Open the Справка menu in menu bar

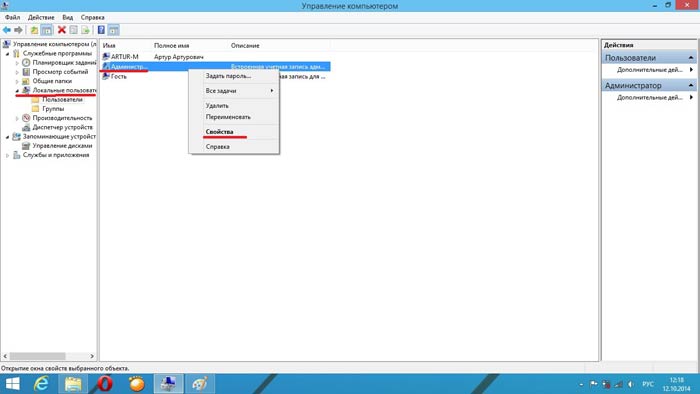[92, 17]
